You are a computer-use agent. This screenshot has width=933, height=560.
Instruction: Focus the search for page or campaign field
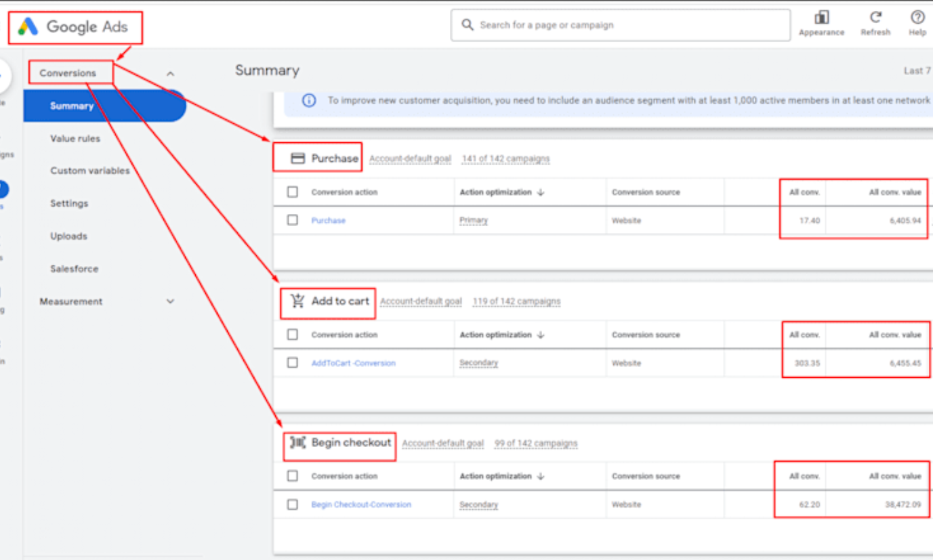(630, 25)
